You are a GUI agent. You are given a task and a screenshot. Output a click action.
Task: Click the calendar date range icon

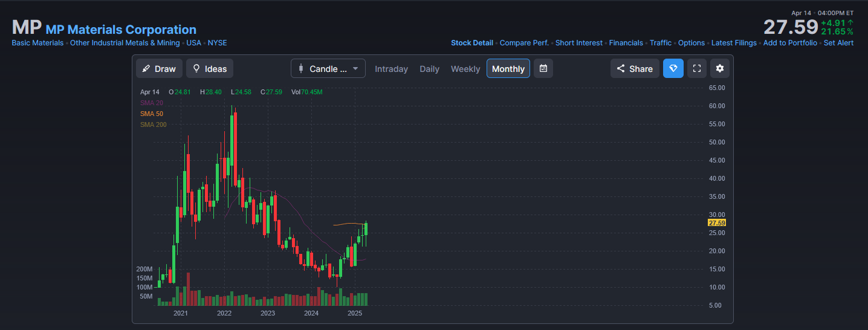pos(543,69)
